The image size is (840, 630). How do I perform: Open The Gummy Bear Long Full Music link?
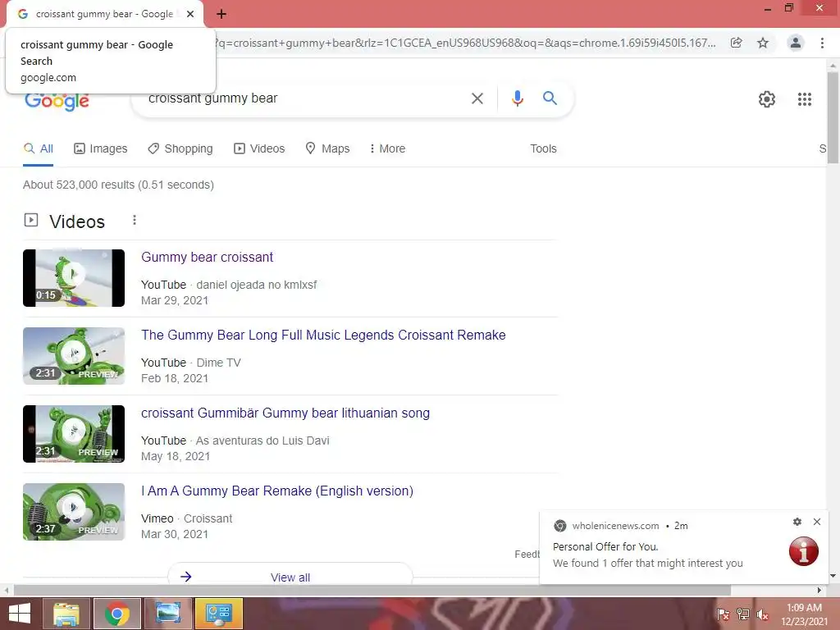click(x=323, y=336)
